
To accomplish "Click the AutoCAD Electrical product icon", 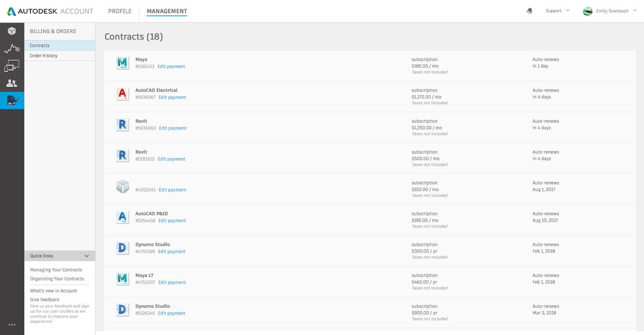I will click(122, 94).
